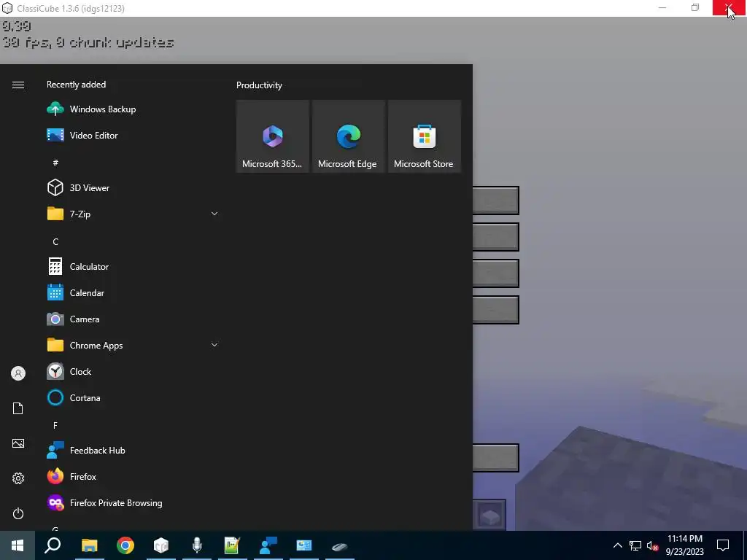Launch Video Editor from the Start menu

pyautogui.click(x=133, y=135)
